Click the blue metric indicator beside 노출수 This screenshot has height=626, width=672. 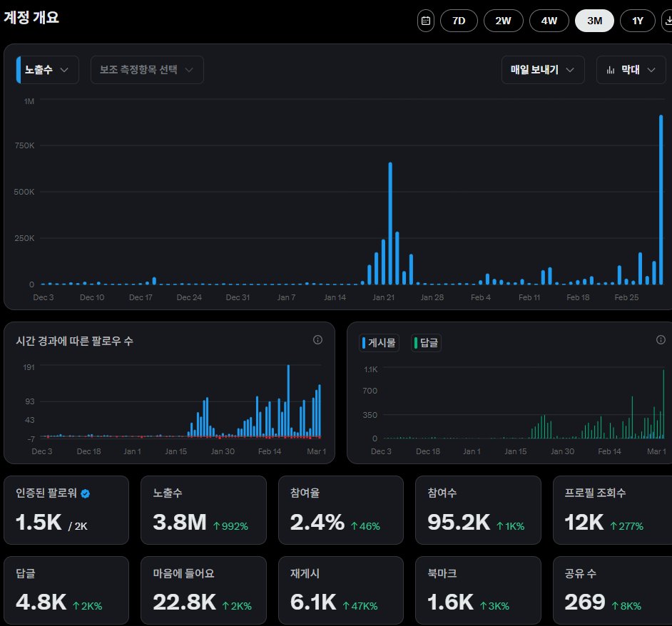19,69
